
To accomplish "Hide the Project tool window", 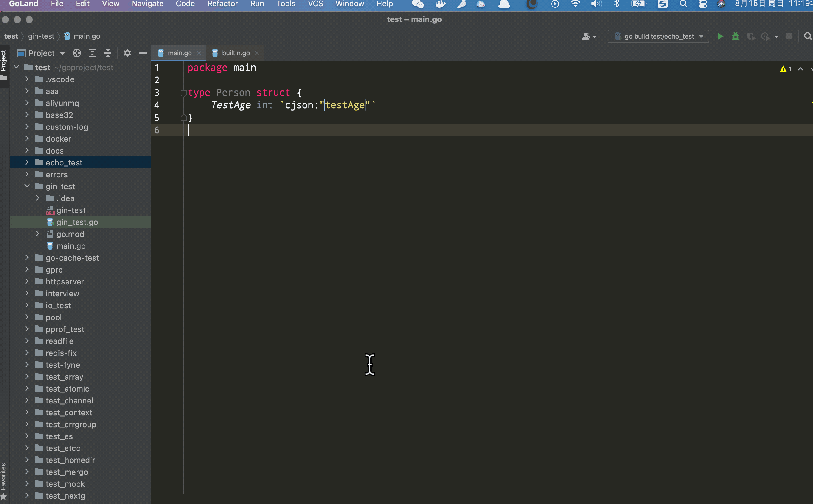I will pyautogui.click(x=143, y=53).
